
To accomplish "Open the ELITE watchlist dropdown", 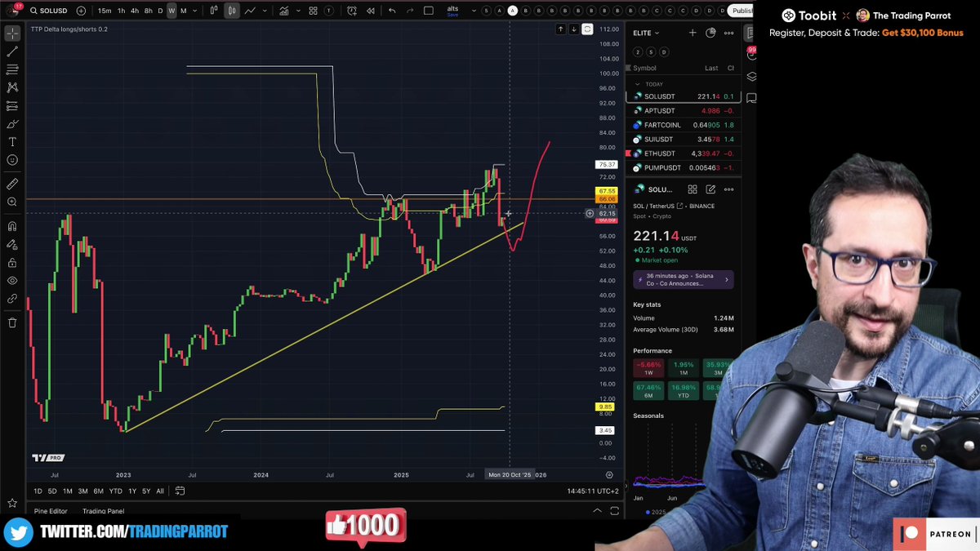I will [646, 33].
